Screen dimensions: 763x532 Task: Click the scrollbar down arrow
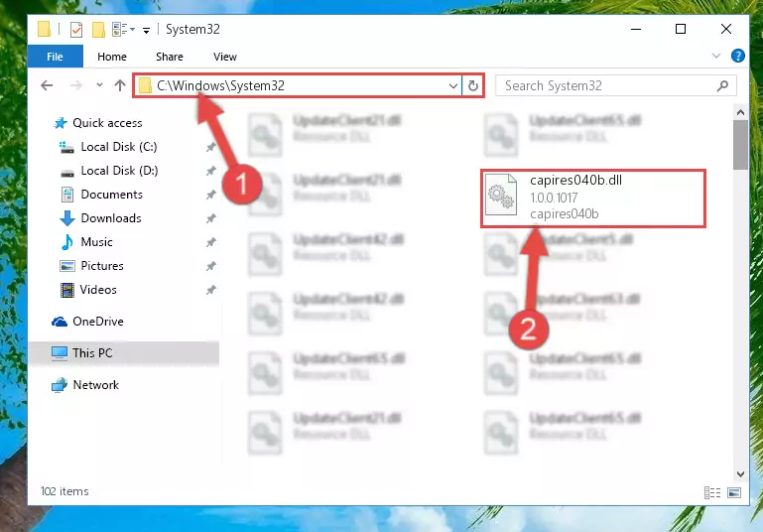tap(740, 473)
